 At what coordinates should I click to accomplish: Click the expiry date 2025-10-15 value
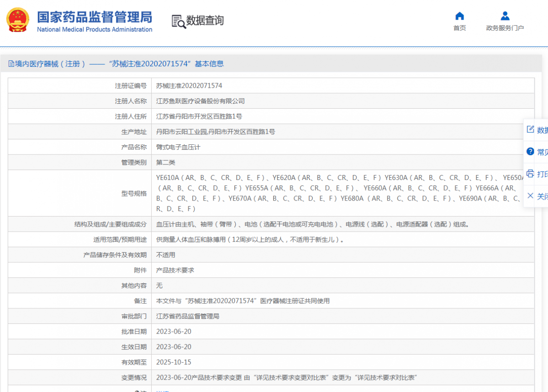pyautogui.click(x=174, y=362)
